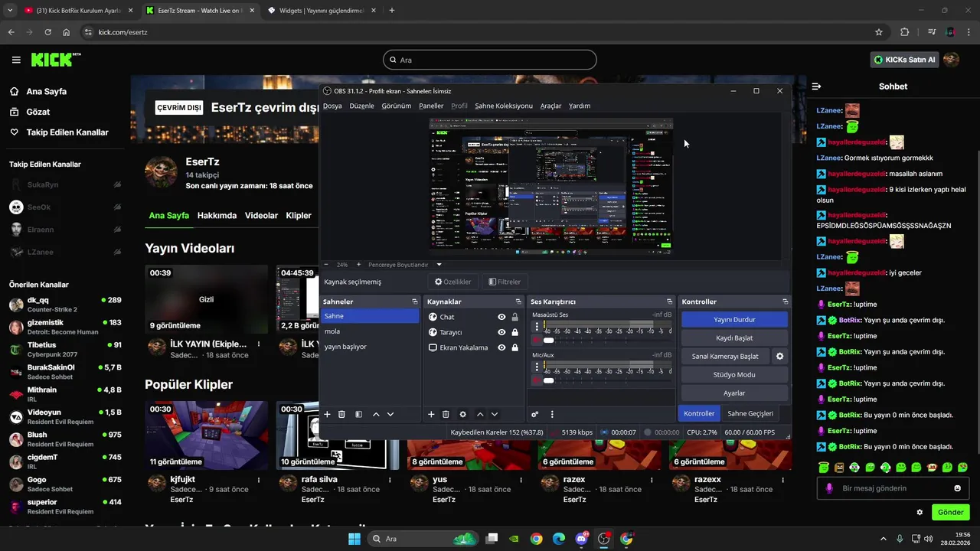Move source up in Kaynaklar panel
Viewport: 980px width, 551px height.
(480, 414)
